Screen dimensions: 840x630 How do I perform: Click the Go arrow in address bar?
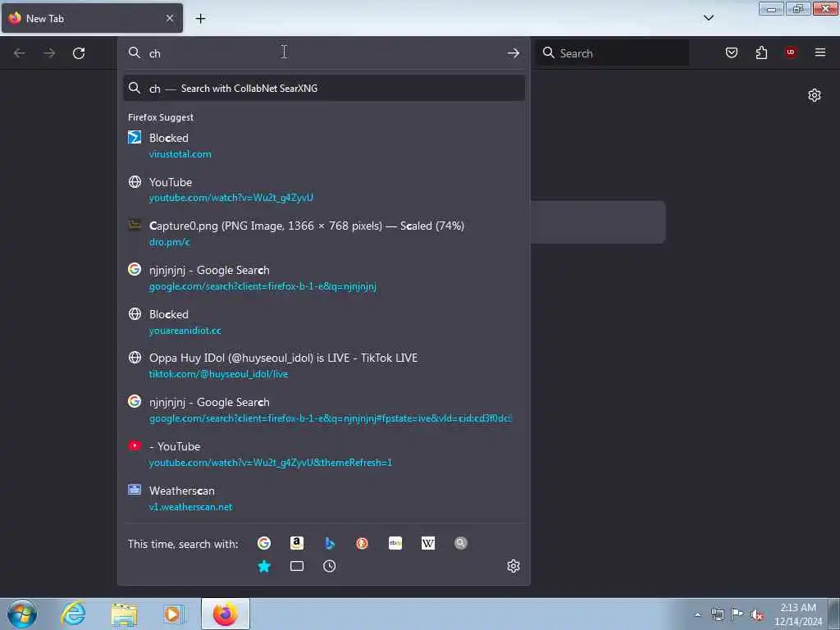[514, 53]
